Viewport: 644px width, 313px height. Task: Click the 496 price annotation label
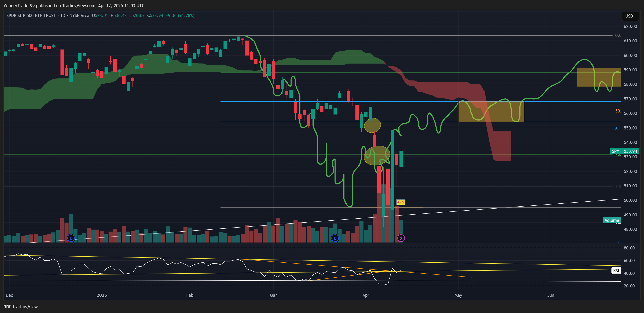(x=401, y=202)
